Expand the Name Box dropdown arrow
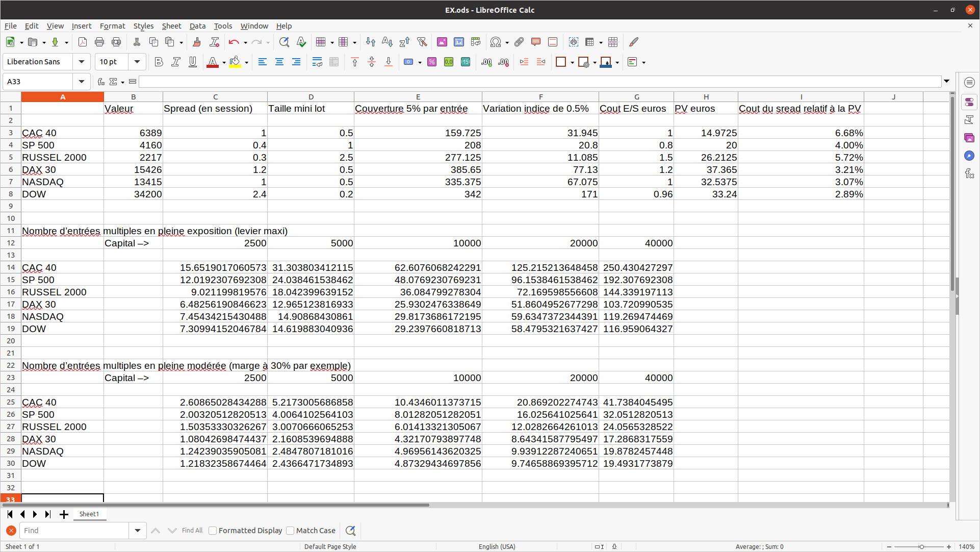 click(x=82, y=82)
